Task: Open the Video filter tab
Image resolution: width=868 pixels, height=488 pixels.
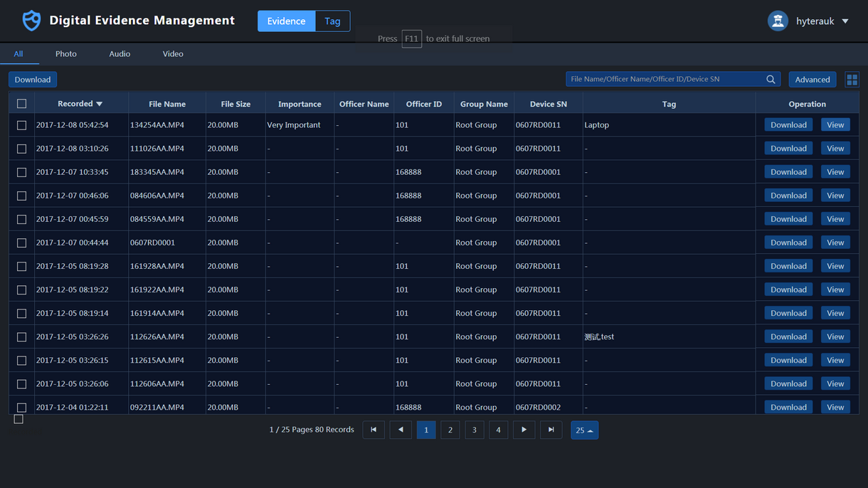Action: [x=173, y=54]
